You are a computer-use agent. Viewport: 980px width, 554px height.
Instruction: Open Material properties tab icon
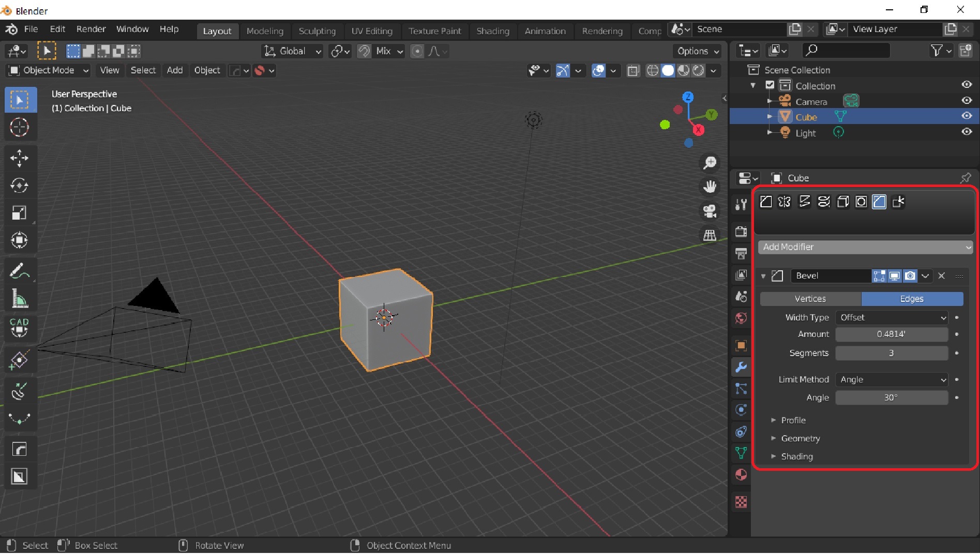(741, 474)
